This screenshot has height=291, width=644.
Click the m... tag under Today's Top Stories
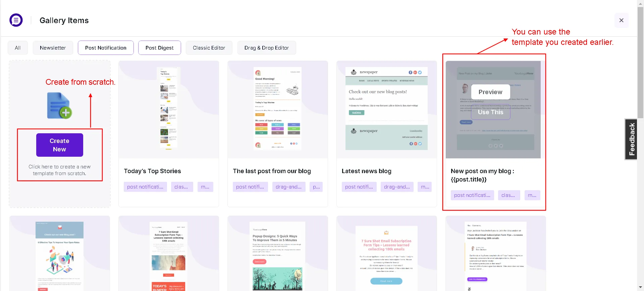pyautogui.click(x=205, y=187)
